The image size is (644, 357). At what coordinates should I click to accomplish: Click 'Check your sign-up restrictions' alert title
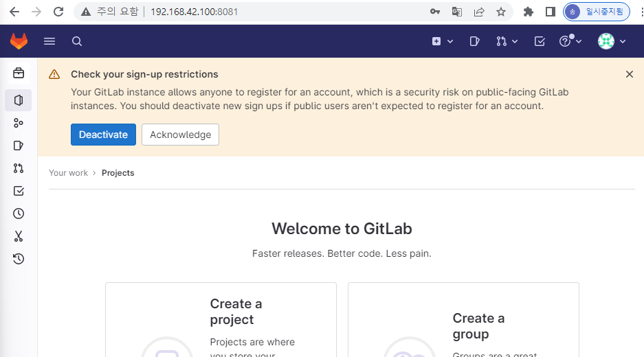click(144, 74)
